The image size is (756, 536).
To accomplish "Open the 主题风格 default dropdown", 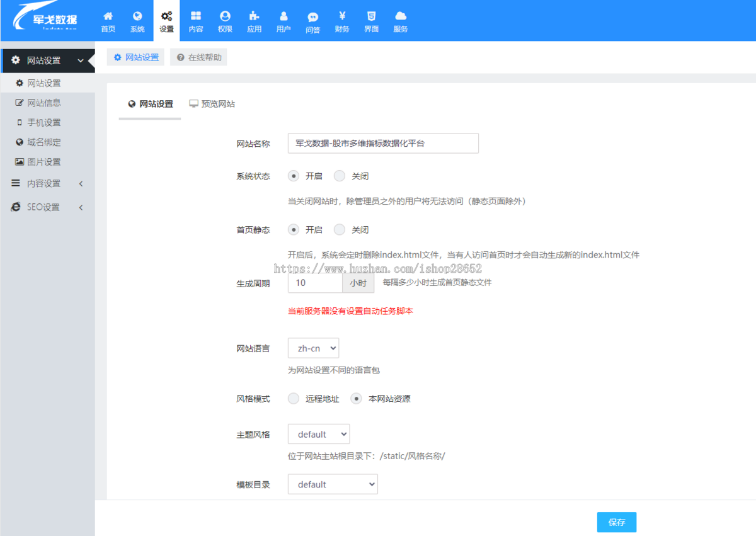I will click(319, 434).
